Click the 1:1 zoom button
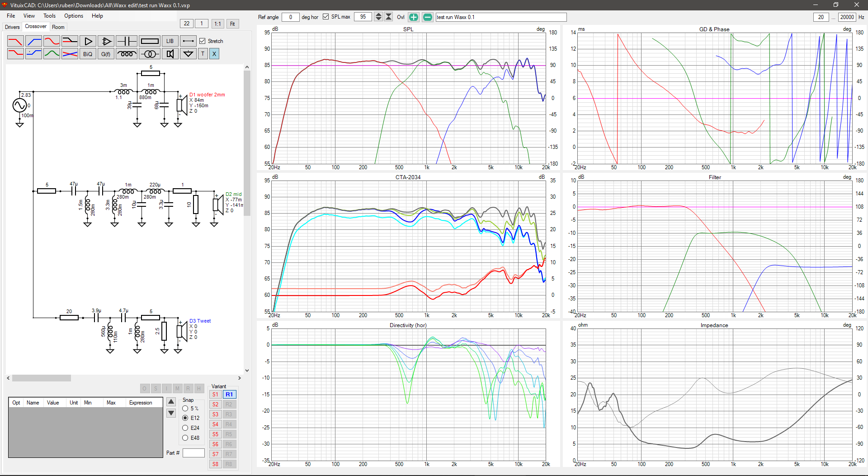 point(217,24)
